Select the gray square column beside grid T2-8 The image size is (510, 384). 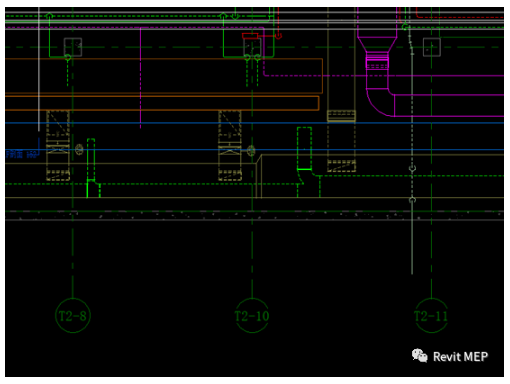pos(73,47)
